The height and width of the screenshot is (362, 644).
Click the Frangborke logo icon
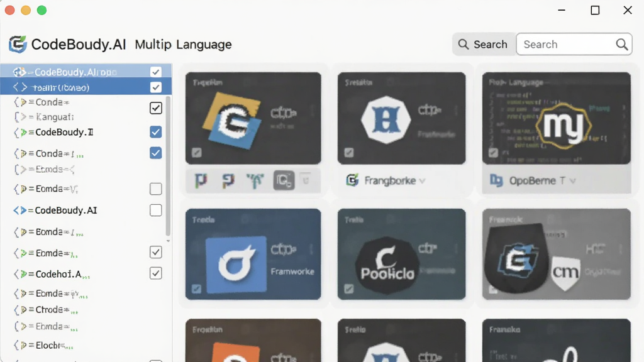point(352,180)
